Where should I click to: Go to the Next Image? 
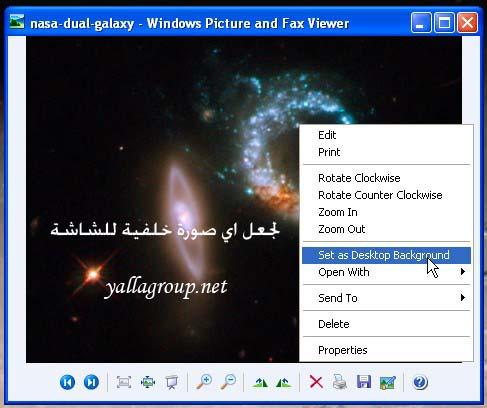pos(91,382)
